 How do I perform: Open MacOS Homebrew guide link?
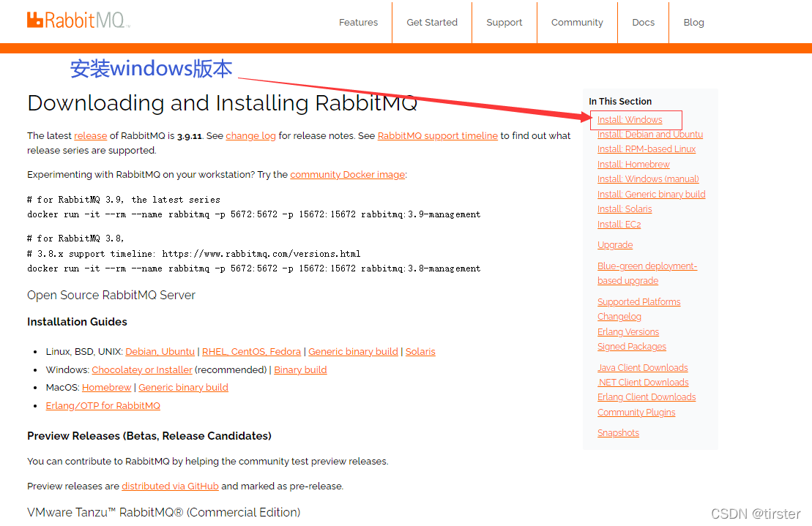107,388
